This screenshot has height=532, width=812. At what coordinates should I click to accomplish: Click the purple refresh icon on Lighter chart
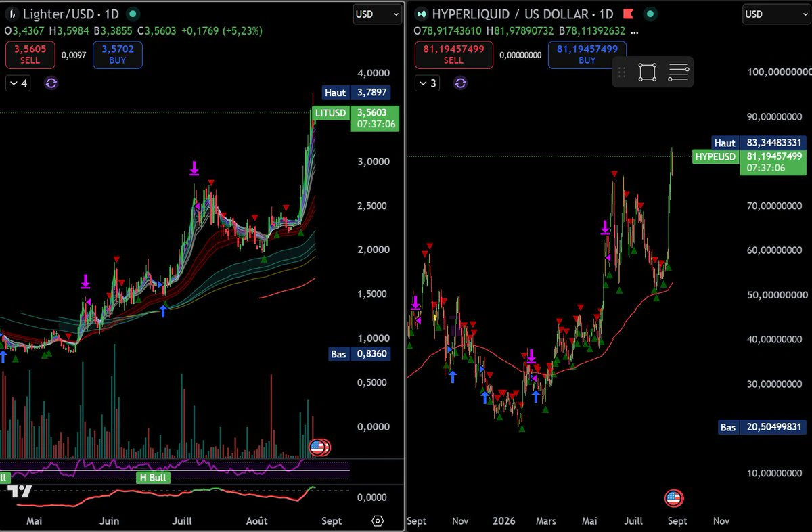pyautogui.click(x=52, y=83)
